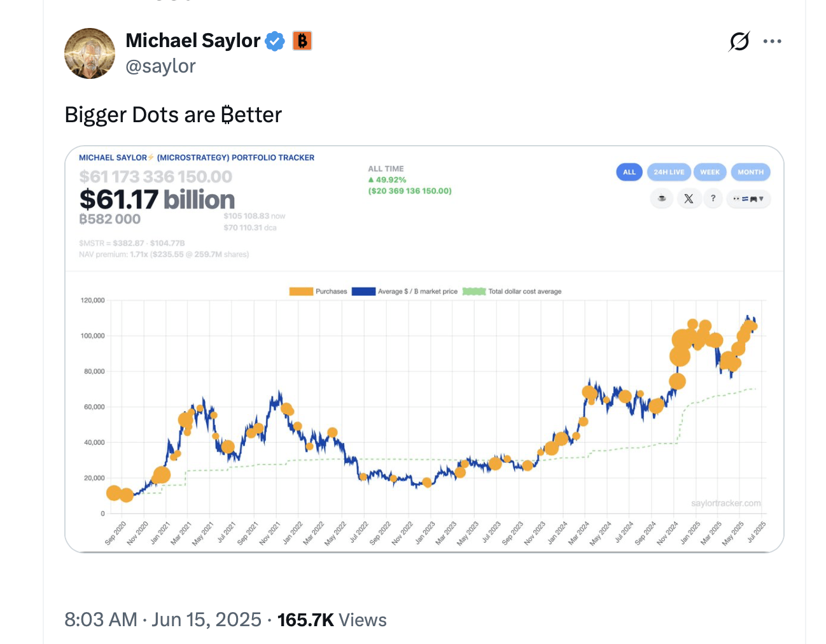Enable the WEEK time range
Screen dimensions: 826x644
tap(710, 172)
